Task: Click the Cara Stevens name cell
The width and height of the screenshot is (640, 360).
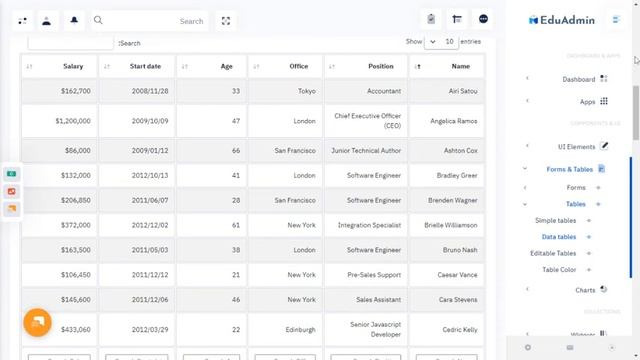Action: 446,300
